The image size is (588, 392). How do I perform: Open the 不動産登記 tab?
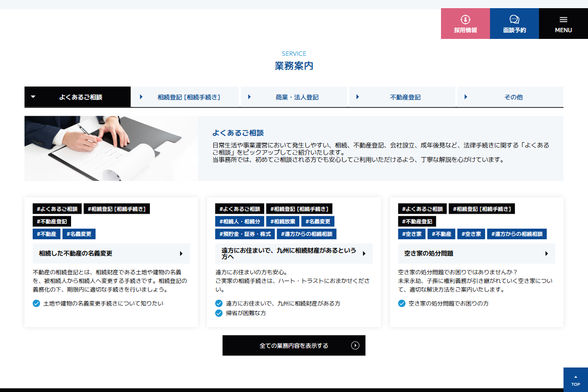(402, 97)
